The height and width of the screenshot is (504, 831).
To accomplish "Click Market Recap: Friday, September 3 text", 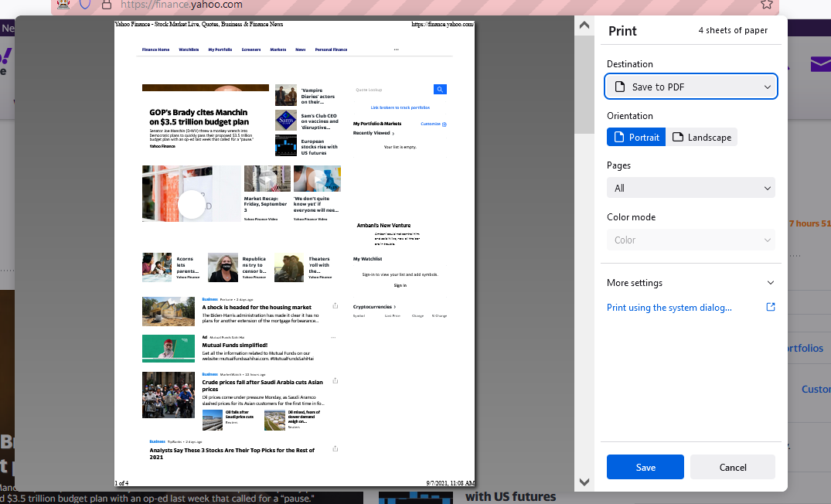I will pos(265,205).
